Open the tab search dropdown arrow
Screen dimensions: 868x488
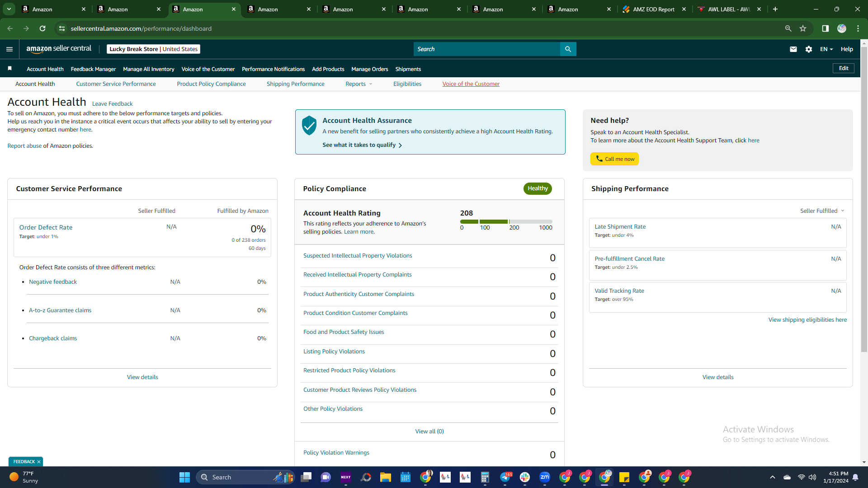click(x=9, y=9)
